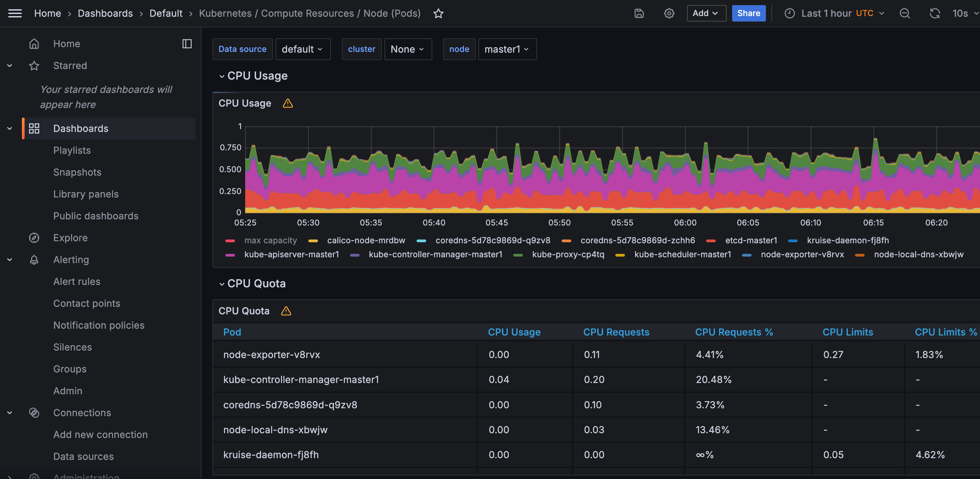980x479 pixels.
Task: Sort by CPU Requests % column header
Action: 734,332
